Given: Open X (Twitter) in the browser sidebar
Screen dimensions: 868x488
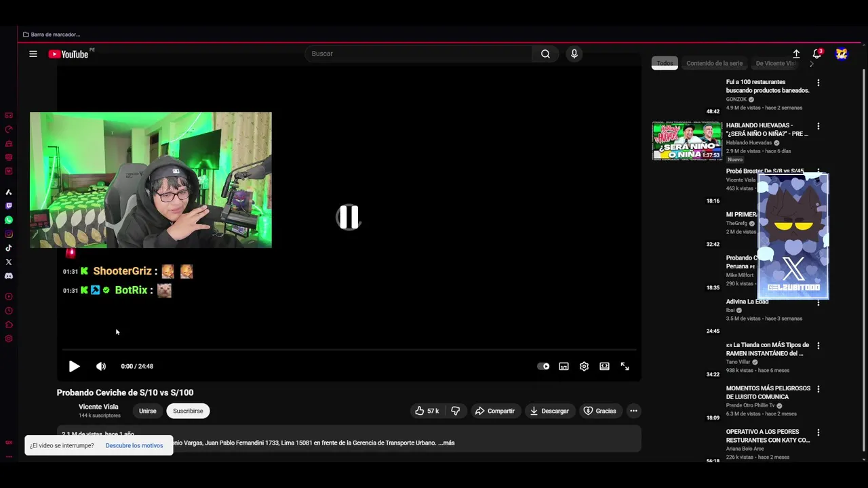Looking at the screenshot, I should 9,262.
